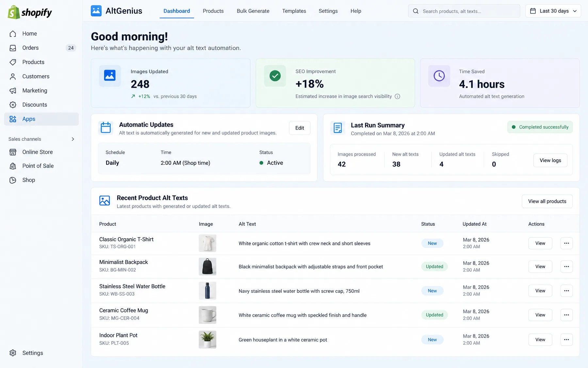
Task: Click the Minimalist Backpack image thumbnail
Action: click(207, 267)
